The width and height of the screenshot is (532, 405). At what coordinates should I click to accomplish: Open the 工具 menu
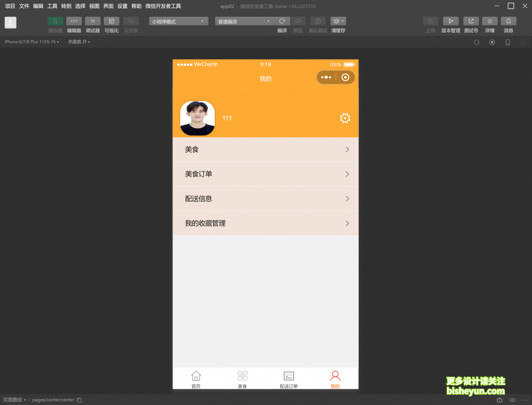52,6
